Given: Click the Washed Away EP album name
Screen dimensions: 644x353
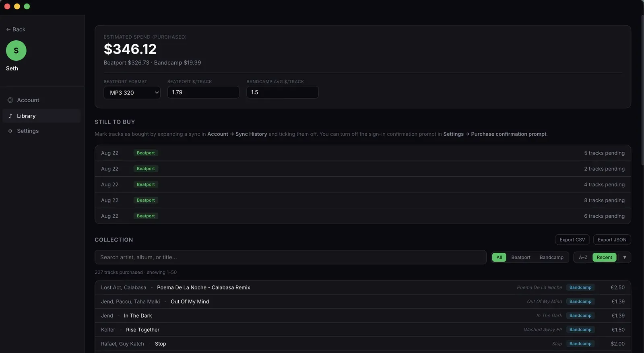Looking at the screenshot, I should pos(543,330).
